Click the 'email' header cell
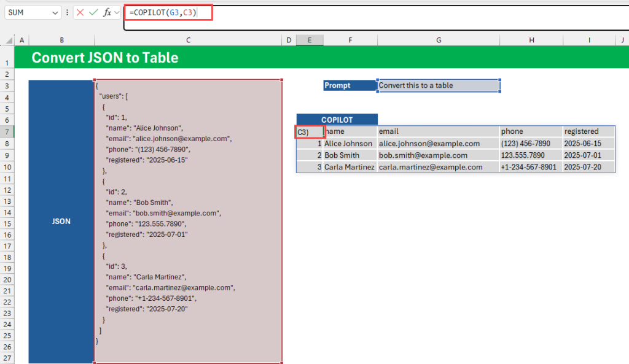 pos(439,131)
